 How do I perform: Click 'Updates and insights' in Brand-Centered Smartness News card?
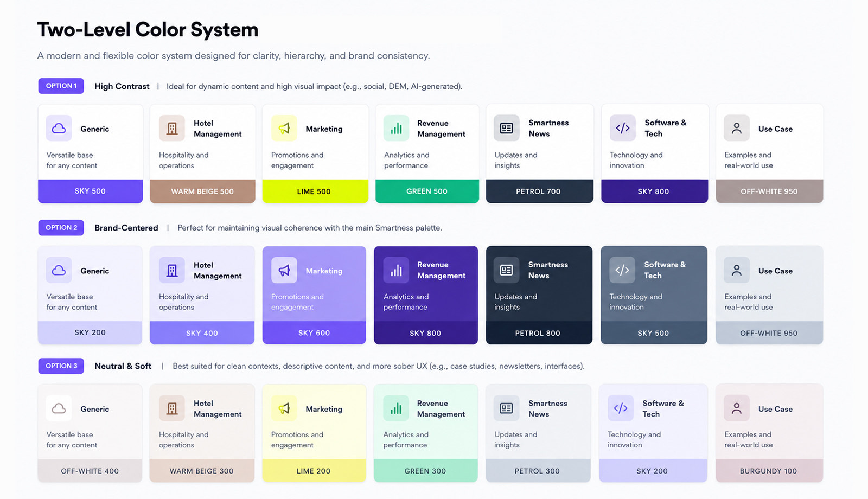(515, 302)
